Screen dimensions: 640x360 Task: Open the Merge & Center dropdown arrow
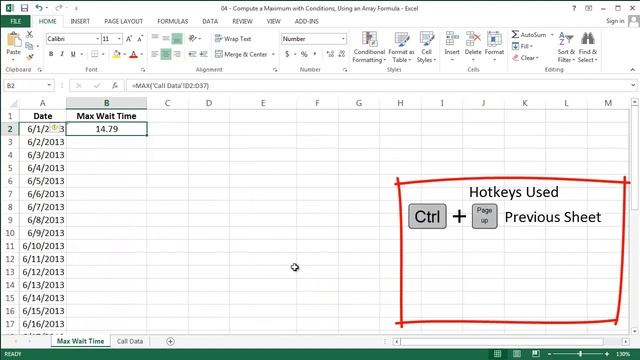tap(273, 54)
